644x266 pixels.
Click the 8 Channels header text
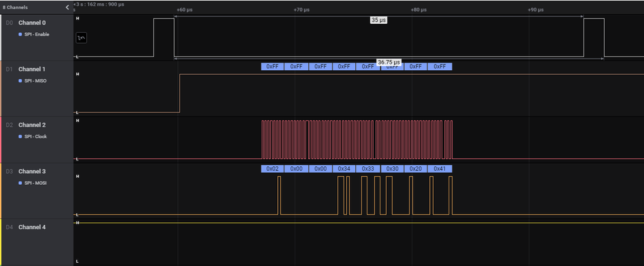click(x=15, y=7)
